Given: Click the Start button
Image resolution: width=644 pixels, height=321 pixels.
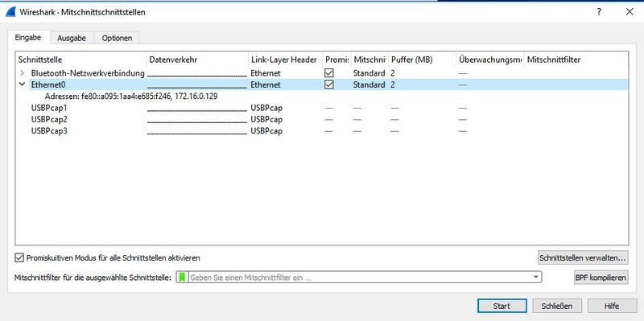Looking at the screenshot, I should coord(502,306).
